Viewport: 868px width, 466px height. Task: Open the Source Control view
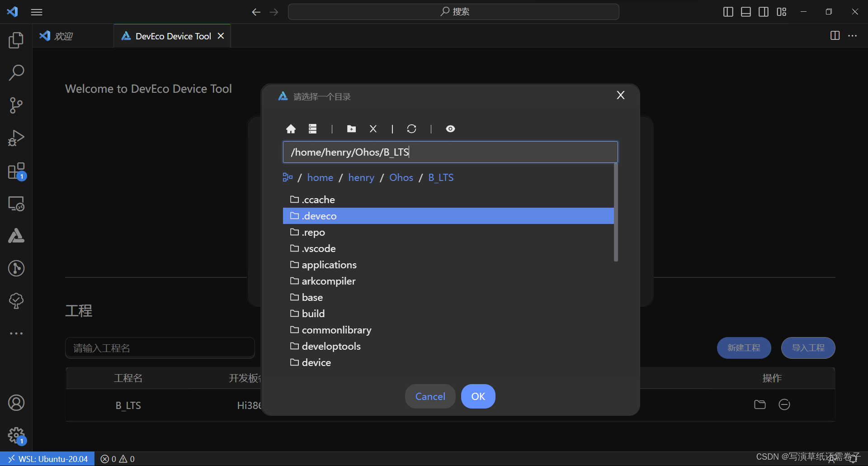pos(16,105)
